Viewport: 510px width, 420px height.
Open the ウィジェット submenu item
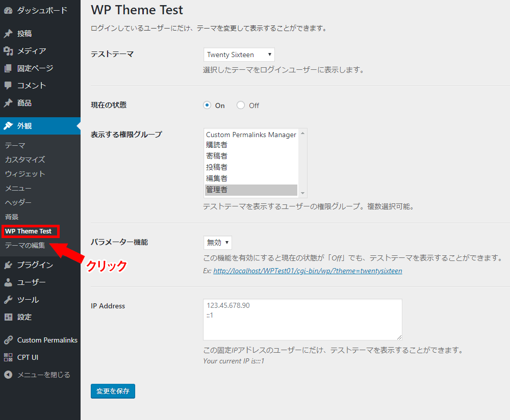(25, 174)
